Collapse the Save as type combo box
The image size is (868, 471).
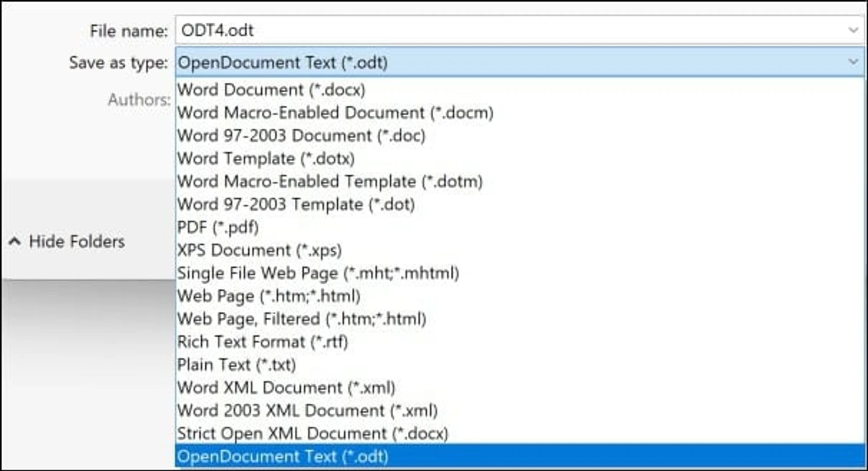[x=520, y=62]
